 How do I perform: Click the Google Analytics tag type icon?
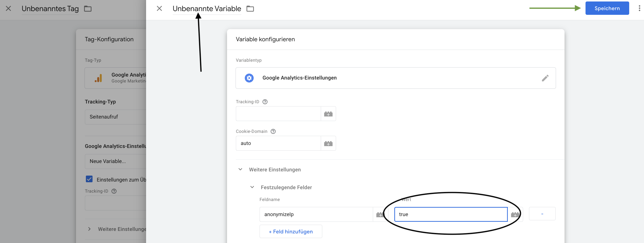pos(98,78)
